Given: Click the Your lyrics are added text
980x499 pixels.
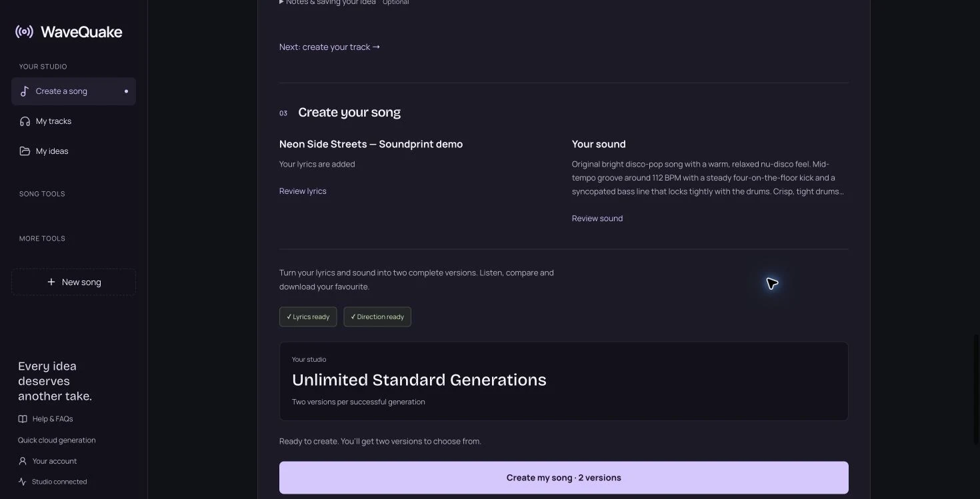Looking at the screenshot, I should coord(317,164).
